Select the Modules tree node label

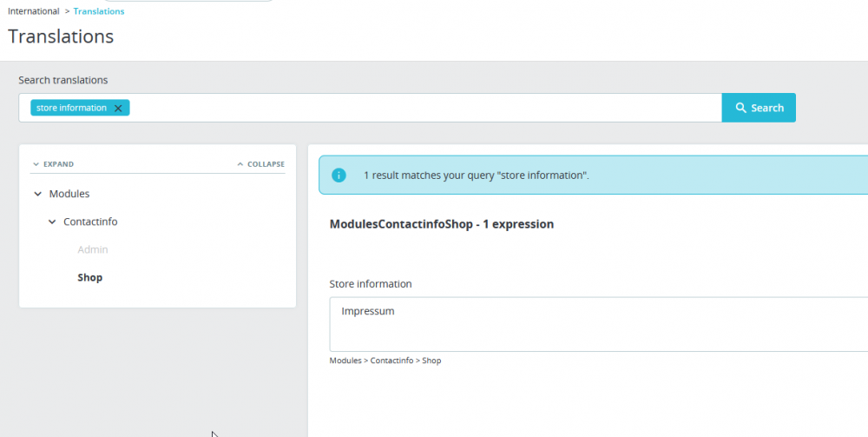69,194
